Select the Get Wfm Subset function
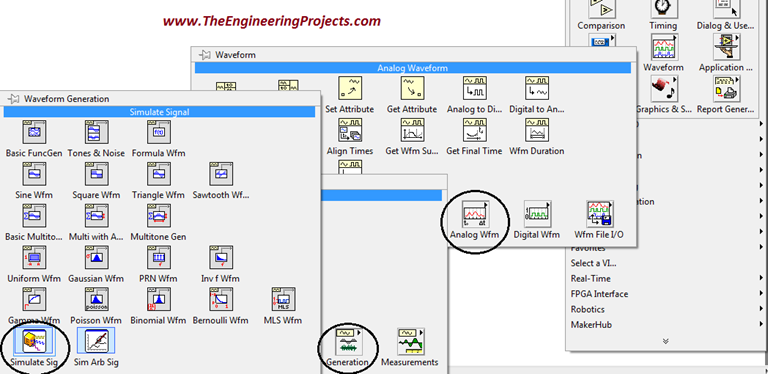Viewport: 768px width, 374px height. [412, 130]
